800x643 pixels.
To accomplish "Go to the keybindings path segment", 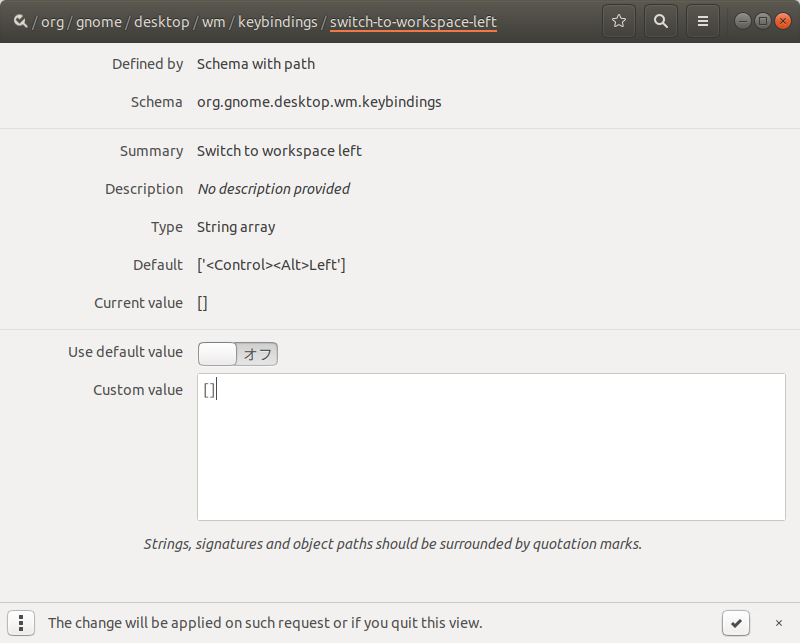I will (x=278, y=22).
